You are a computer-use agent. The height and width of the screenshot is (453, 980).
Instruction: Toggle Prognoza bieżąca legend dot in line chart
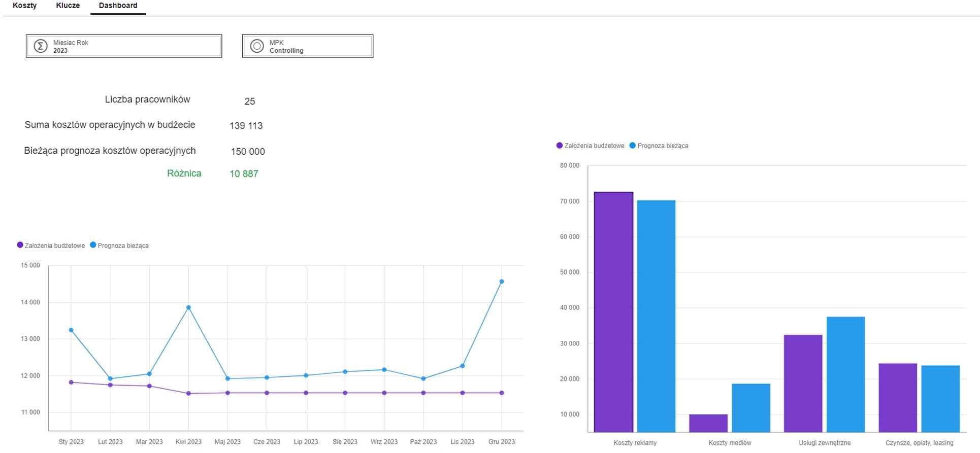tap(93, 245)
